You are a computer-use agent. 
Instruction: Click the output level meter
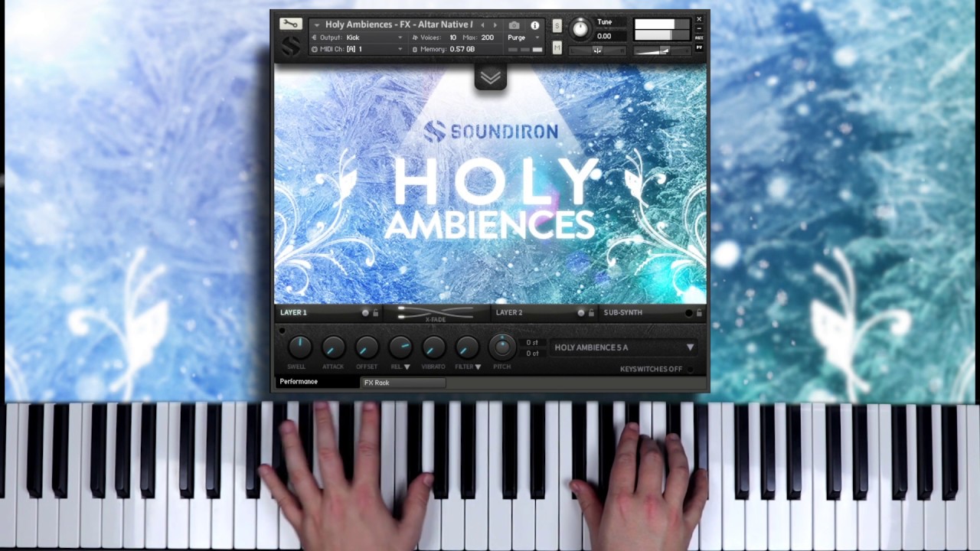click(x=662, y=30)
